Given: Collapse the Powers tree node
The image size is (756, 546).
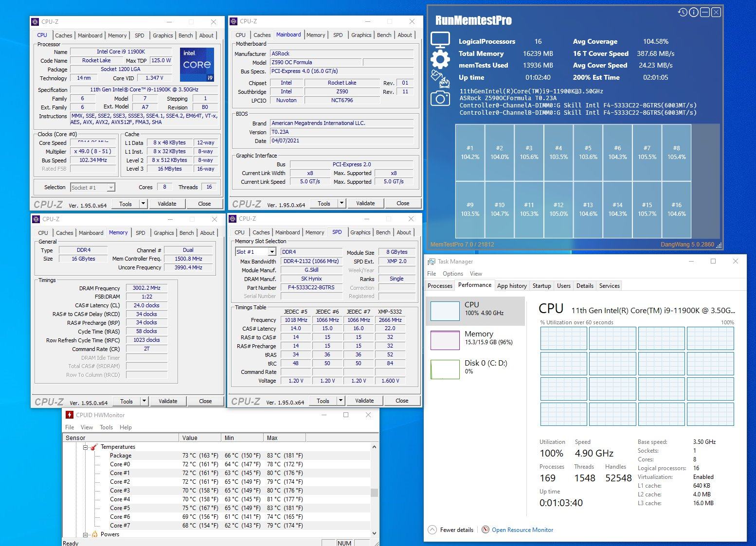Looking at the screenshot, I should pos(85,534).
